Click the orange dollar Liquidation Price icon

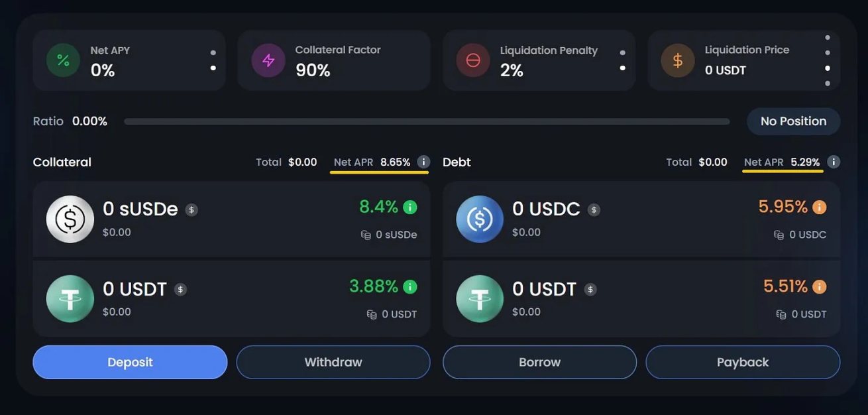[x=677, y=60]
